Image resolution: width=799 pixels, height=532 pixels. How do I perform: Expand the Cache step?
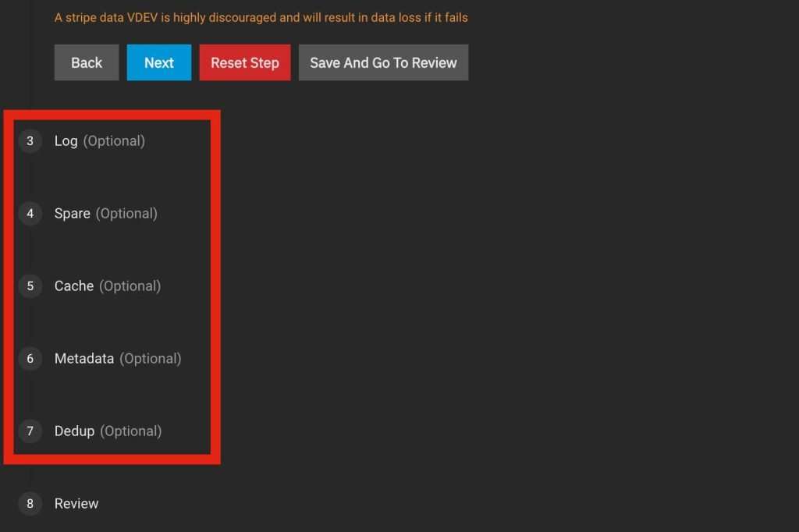click(74, 286)
